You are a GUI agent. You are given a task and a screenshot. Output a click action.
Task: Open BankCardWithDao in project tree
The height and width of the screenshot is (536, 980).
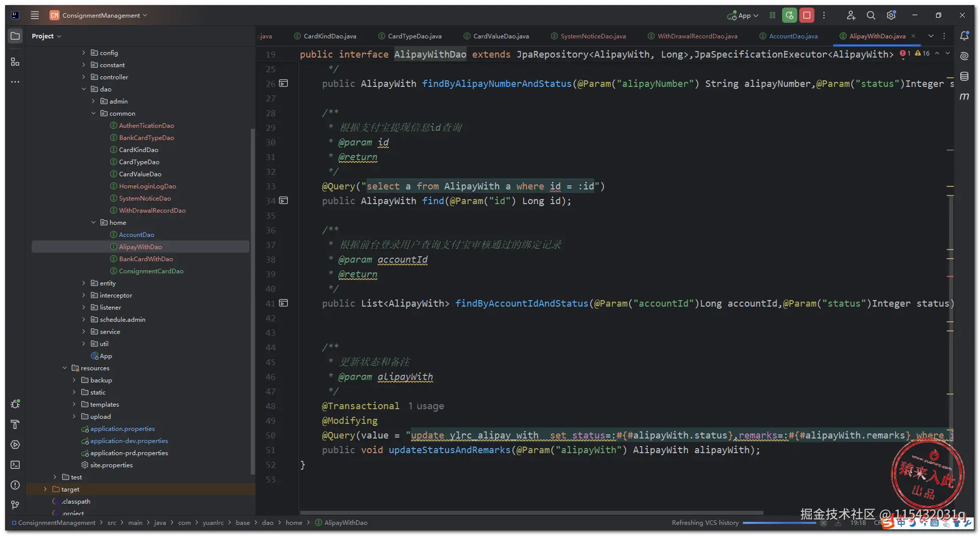[x=146, y=259]
